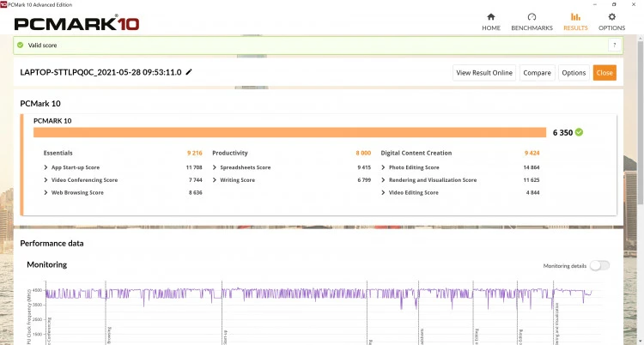644x345 pixels.
Task: Open the Benchmarks section
Action: [532, 21]
